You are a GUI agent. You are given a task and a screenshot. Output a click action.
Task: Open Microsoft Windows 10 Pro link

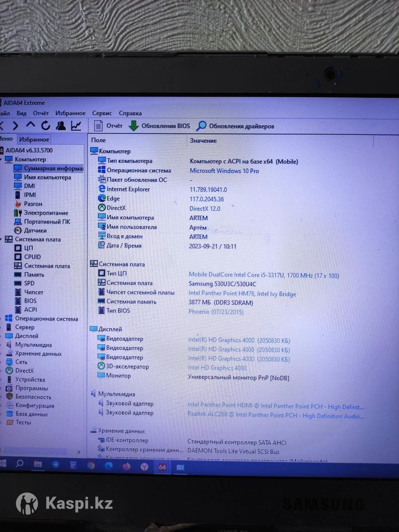(225, 171)
